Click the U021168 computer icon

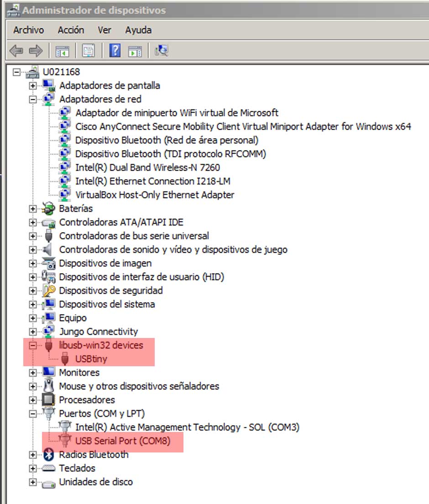coord(32,72)
